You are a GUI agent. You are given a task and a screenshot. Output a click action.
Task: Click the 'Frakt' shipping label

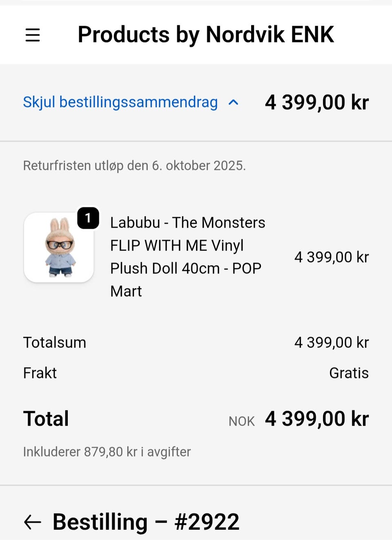(40, 373)
